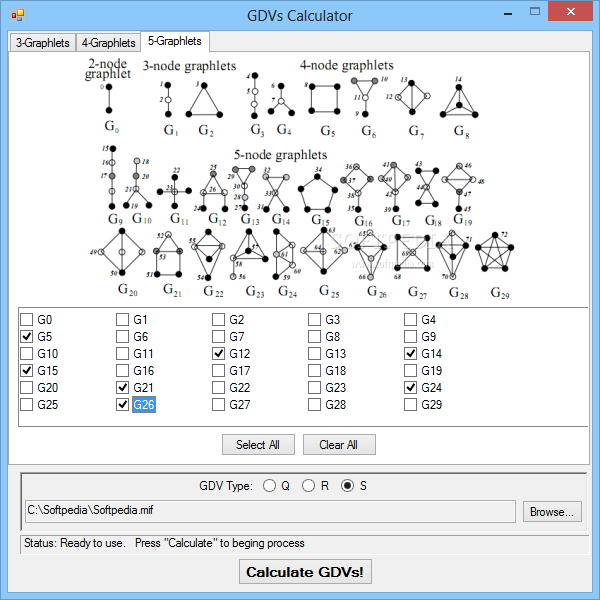Uncheck the G15 checkbox
The image size is (600, 600).
[x=27, y=370]
